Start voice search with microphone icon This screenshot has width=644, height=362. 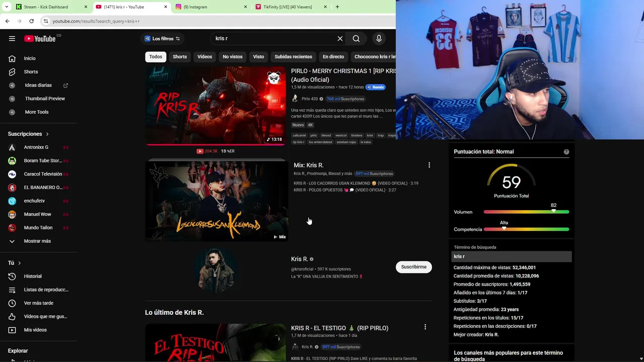pos(379,39)
